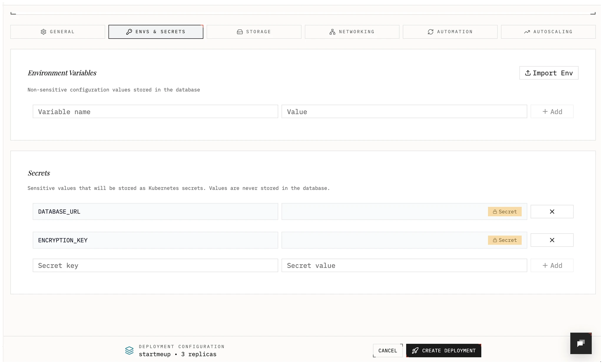Screen dimensions: 603x364
Task: Open the chat widget icon
Action: coord(581,343)
